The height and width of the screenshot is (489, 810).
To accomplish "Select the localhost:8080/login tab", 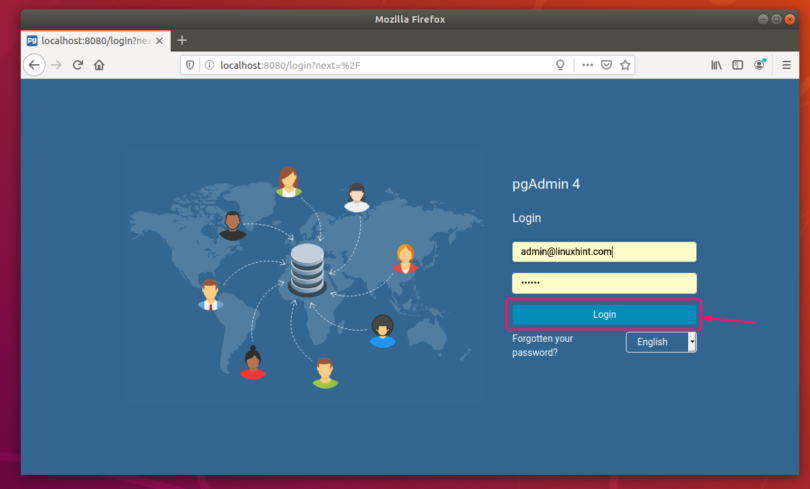I will coord(96,41).
